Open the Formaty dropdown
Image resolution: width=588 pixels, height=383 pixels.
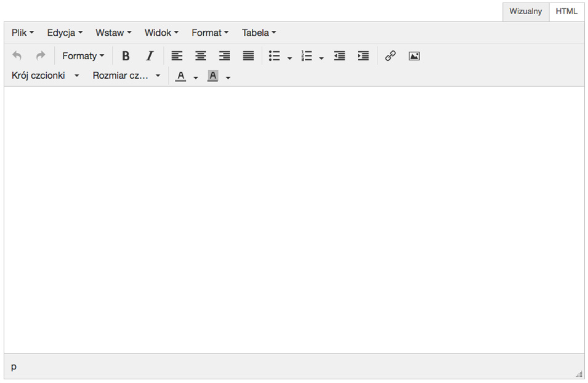pyautogui.click(x=83, y=56)
